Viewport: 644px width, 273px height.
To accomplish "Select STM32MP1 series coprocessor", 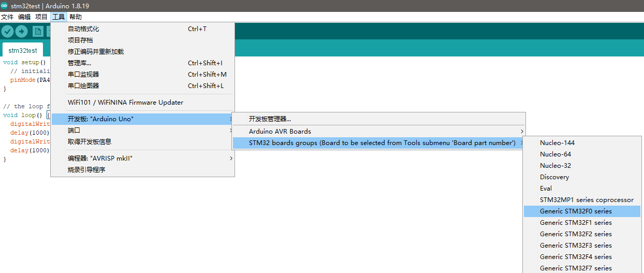I will [x=582, y=200].
